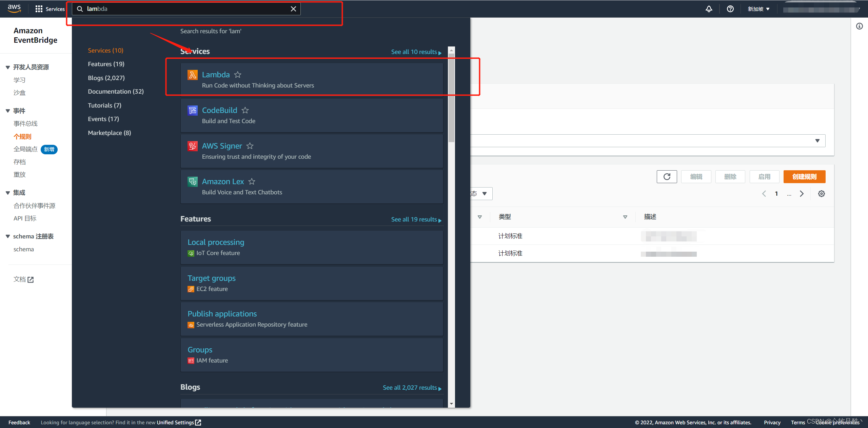Click the search results scrollbar down arrow
This screenshot has height=428, width=868.
[x=451, y=404]
